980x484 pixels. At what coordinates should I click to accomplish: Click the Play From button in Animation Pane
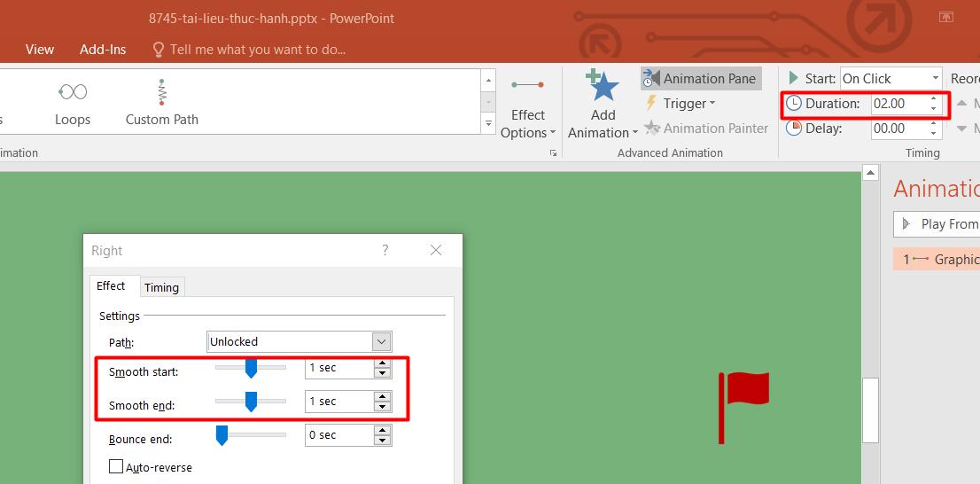[937, 224]
